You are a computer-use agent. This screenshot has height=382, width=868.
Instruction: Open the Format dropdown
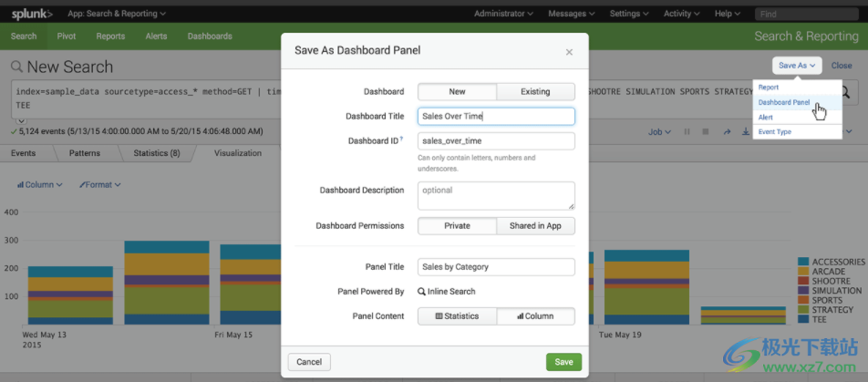pyautogui.click(x=99, y=185)
